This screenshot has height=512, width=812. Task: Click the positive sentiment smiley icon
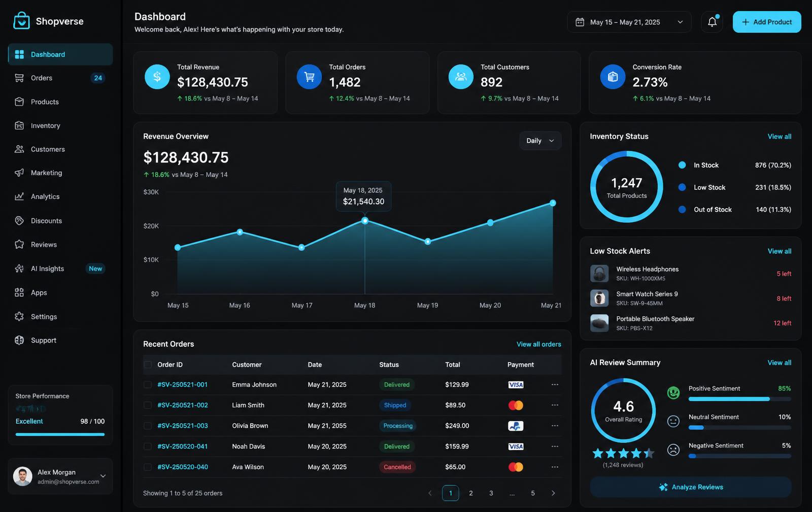[673, 393]
